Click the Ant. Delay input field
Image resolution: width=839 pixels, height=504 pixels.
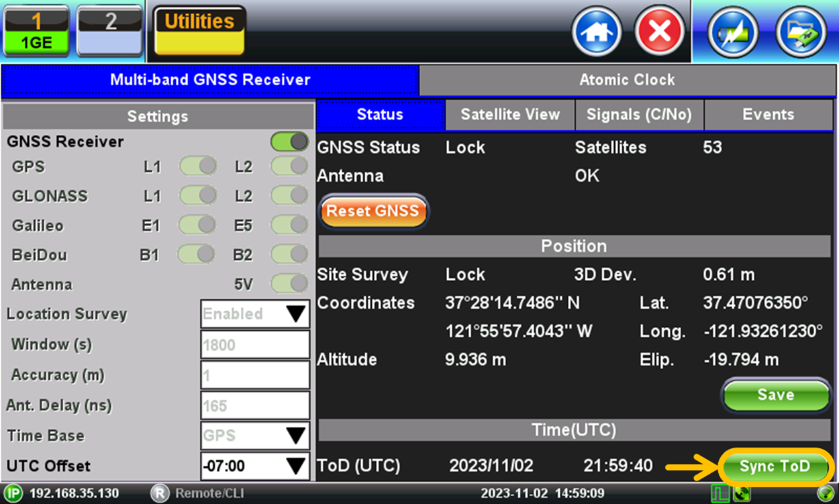click(254, 405)
